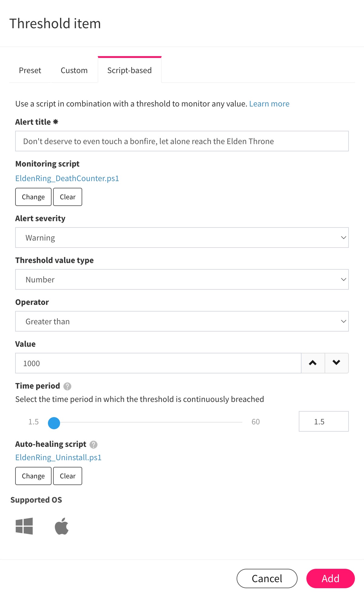
Task: Increase Value with the up arrow
Action: click(x=313, y=363)
